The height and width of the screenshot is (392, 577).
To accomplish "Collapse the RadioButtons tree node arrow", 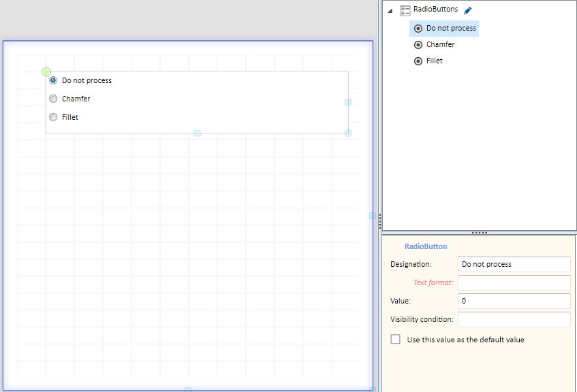I will [x=390, y=11].
